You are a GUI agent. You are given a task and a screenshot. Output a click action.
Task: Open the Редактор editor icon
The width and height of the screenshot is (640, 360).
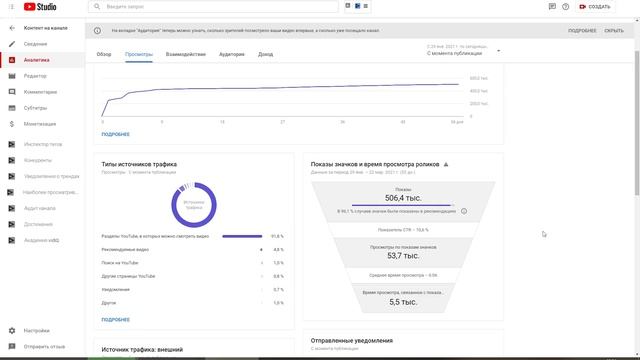click(x=12, y=76)
